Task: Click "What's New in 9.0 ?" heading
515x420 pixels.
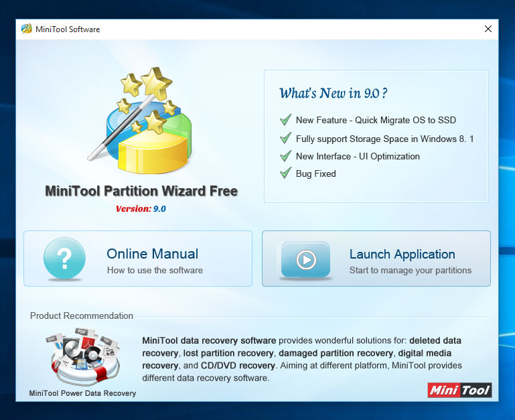Action: pyautogui.click(x=333, y=93)
